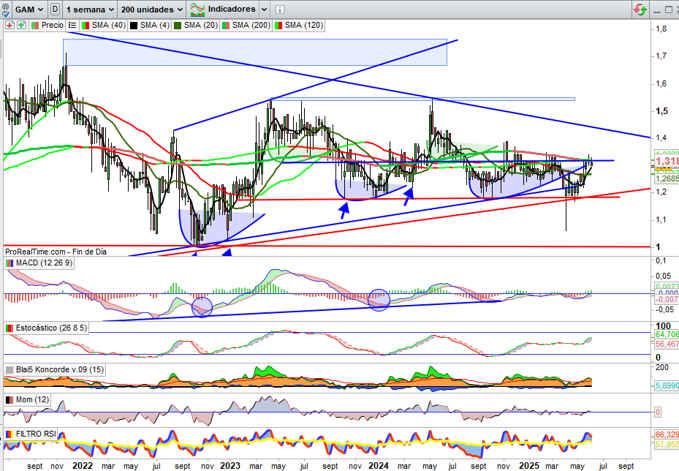The height and width of the screenshot is (471, 679).
Task: Click the SMA (4) black color swatch
Action: coord(134,26)
